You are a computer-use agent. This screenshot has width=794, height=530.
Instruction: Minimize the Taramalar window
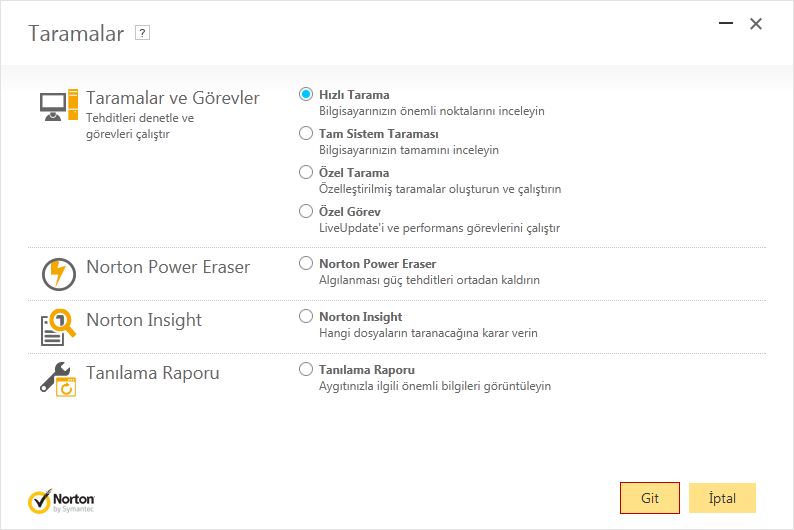coord(726,23)
